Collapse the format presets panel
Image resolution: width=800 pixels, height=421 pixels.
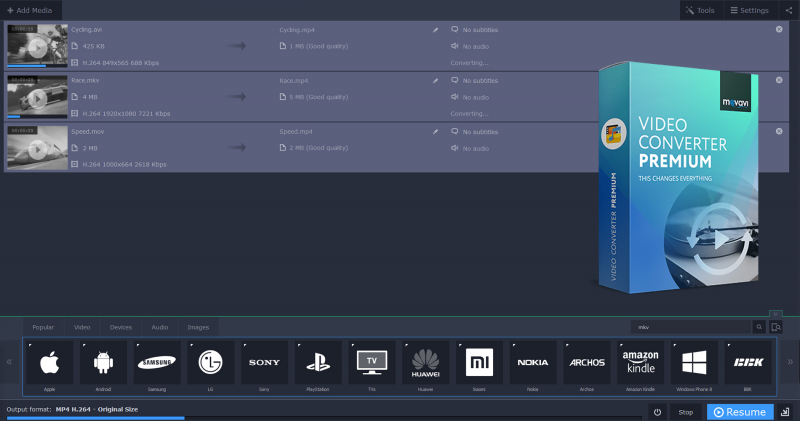point(775,314)
